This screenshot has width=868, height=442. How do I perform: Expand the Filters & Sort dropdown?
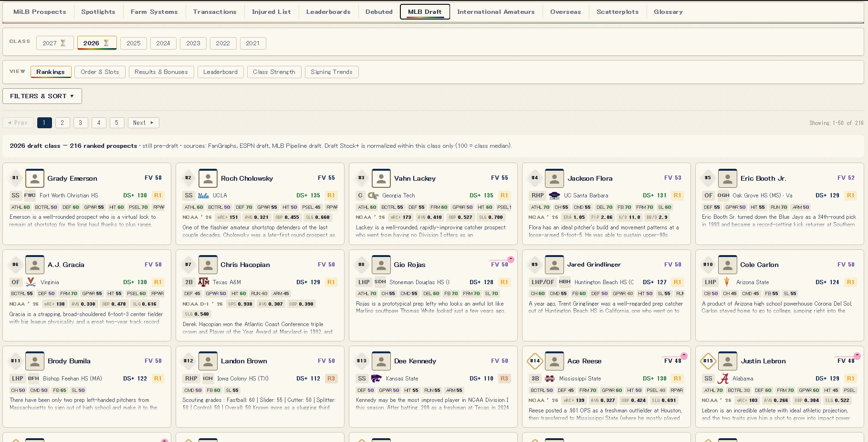point(42,96)
